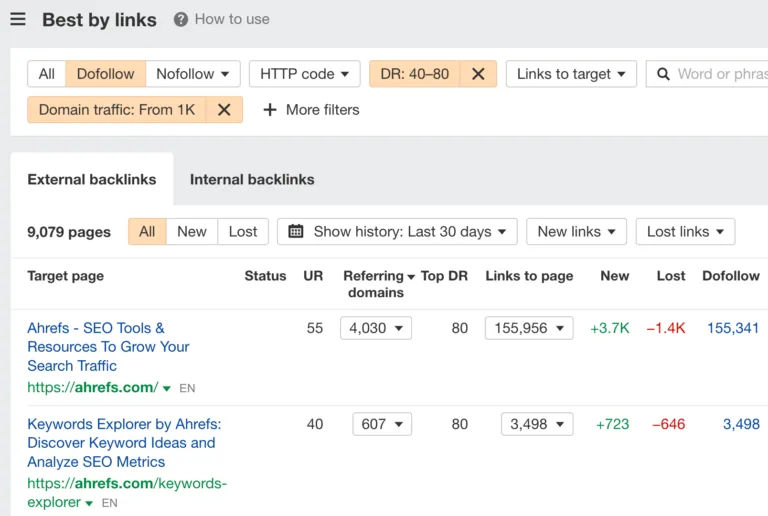Click the Top DR column header
768x516 pixels.
(444, 276)
